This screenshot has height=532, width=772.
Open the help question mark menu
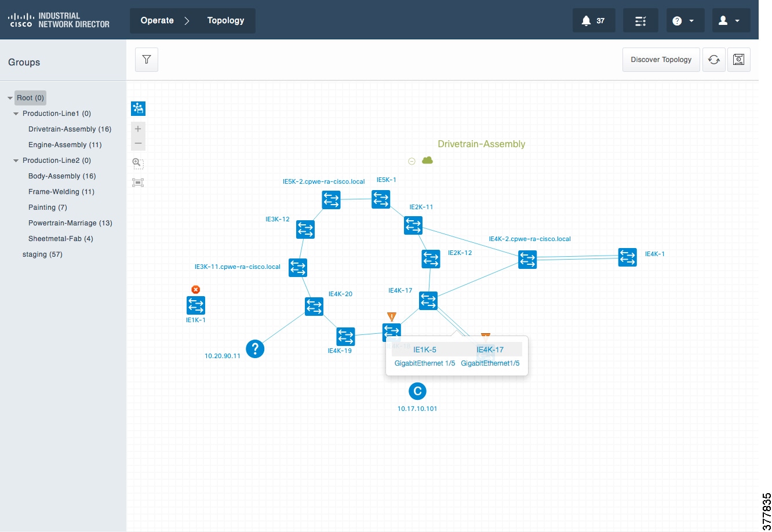(685, 21)
